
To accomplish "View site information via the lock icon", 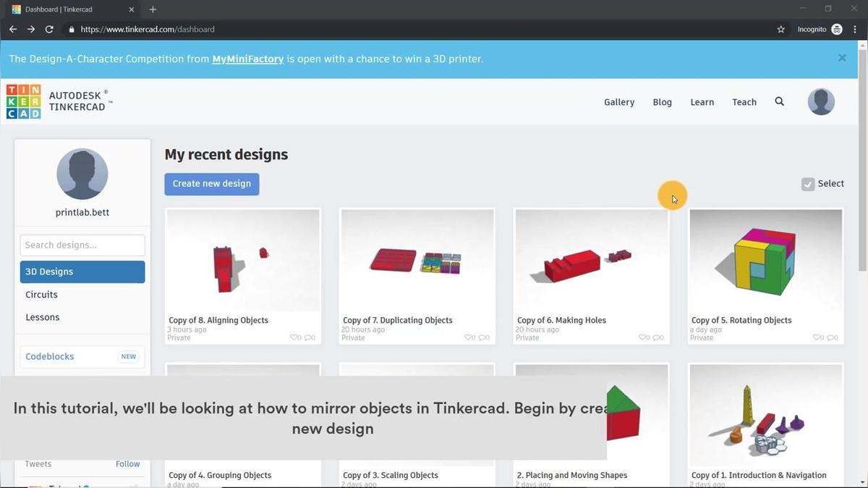I will point(72,30).
